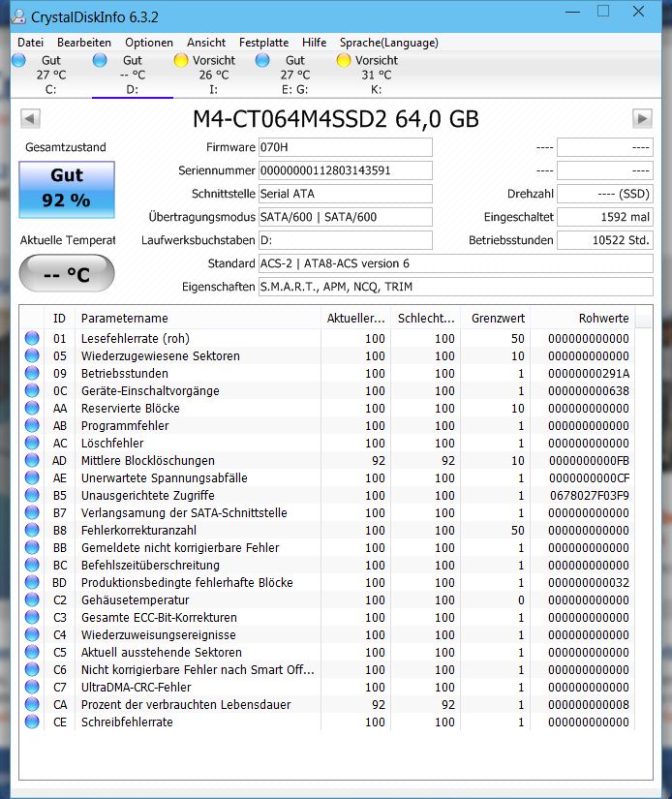Select the Verlangsamung der SATA-Schnittstelle row text
This screenshot has width=672, height=799.
pos(184,512)
